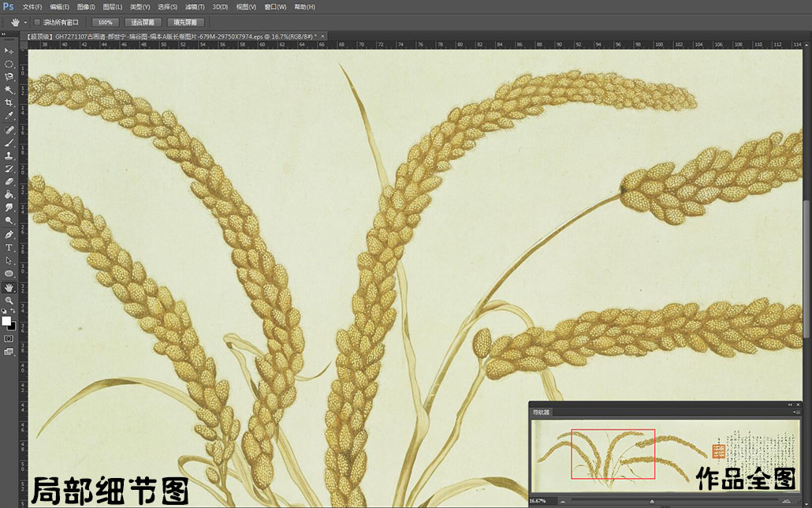
Task: Open the 3D(D) menu
Action: pyautogui.click(x=220, y=7)
